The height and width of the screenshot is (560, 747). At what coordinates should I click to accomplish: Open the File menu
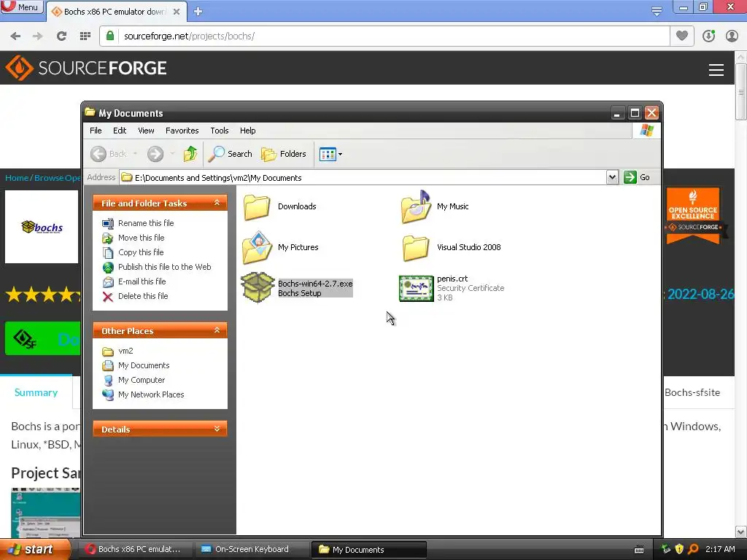click(96, 131)
